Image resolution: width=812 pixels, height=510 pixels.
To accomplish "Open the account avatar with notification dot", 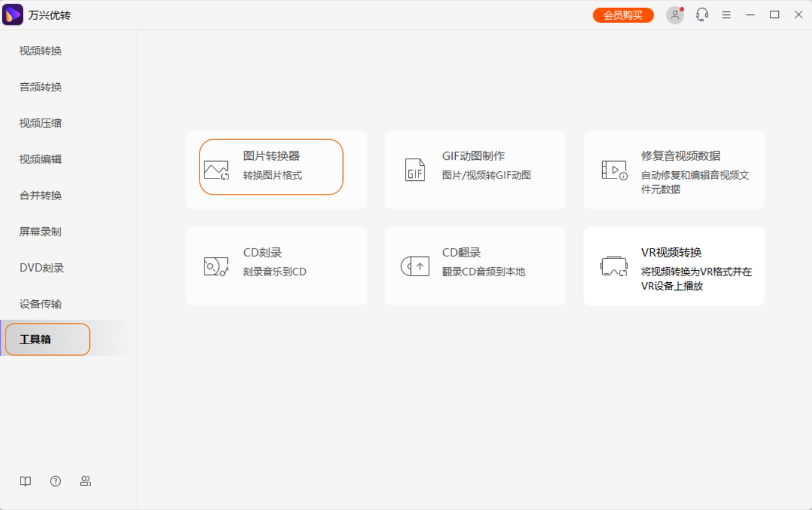I will [675, 15].
